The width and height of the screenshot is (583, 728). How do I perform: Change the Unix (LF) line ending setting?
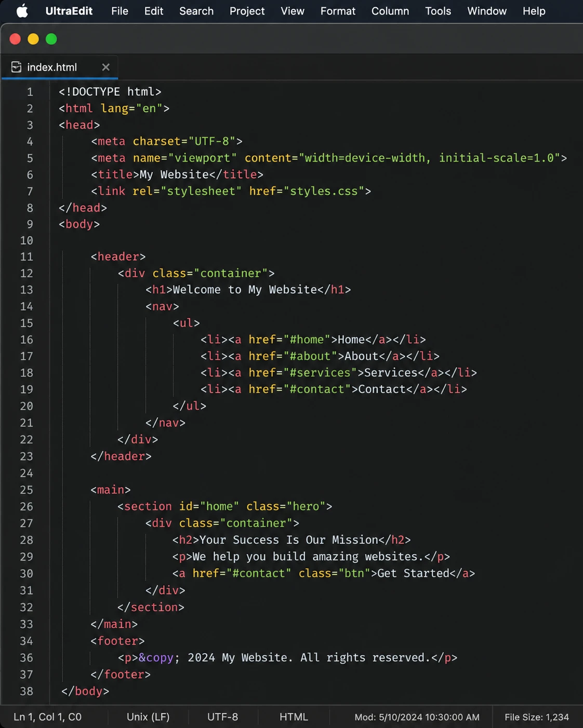(148, 717)
